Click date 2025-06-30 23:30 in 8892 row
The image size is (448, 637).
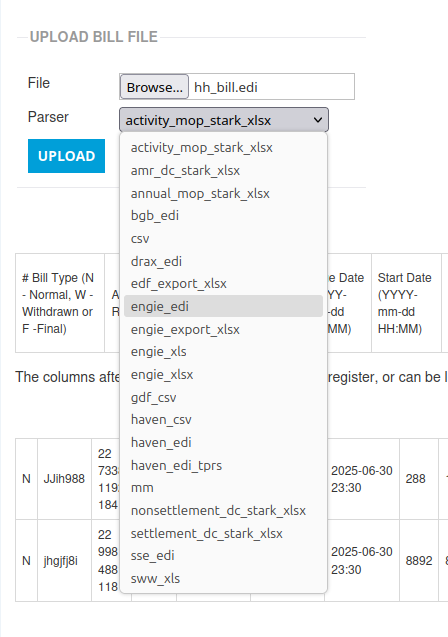pyautogui.click(x=361, y=561)
